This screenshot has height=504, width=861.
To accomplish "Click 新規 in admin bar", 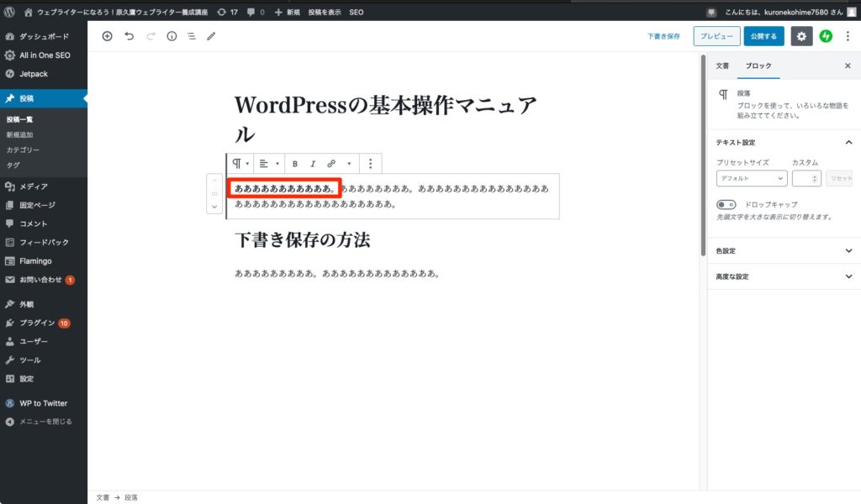I will [x=288, y=12].
